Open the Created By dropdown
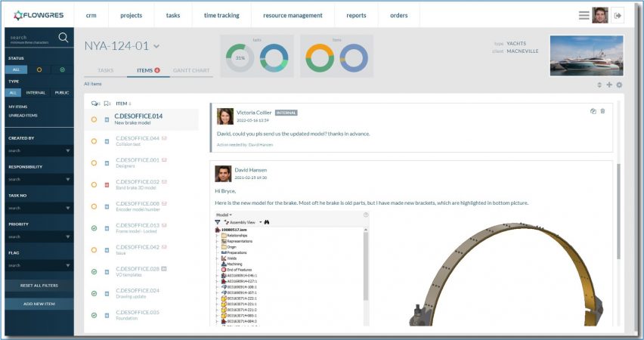 coord(39,150)
